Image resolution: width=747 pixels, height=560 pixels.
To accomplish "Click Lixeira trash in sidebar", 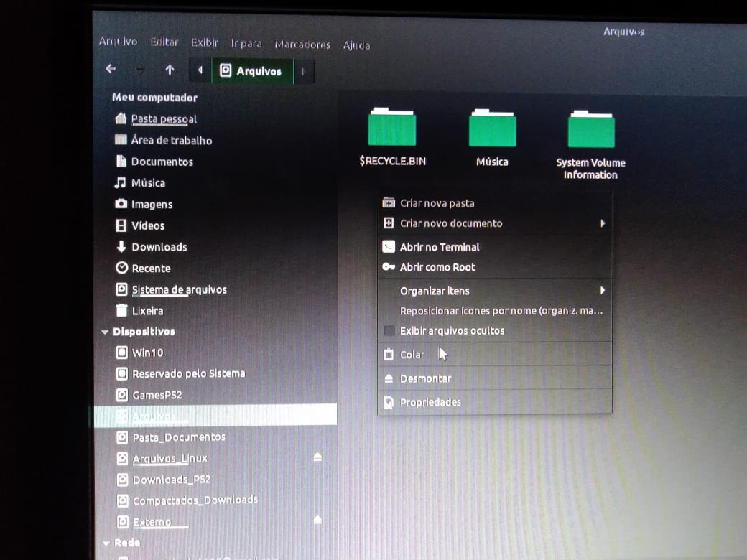I will pyautogui.click(x=147, y=311).
